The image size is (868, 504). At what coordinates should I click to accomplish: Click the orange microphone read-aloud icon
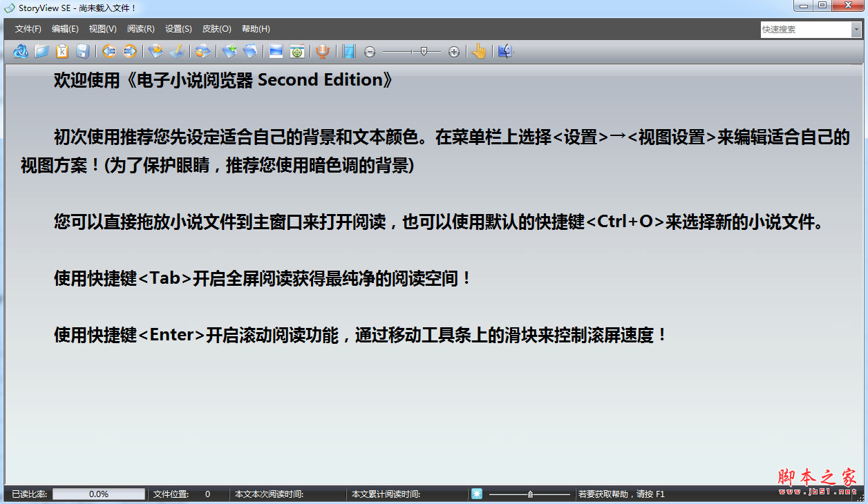coord(322,51)
